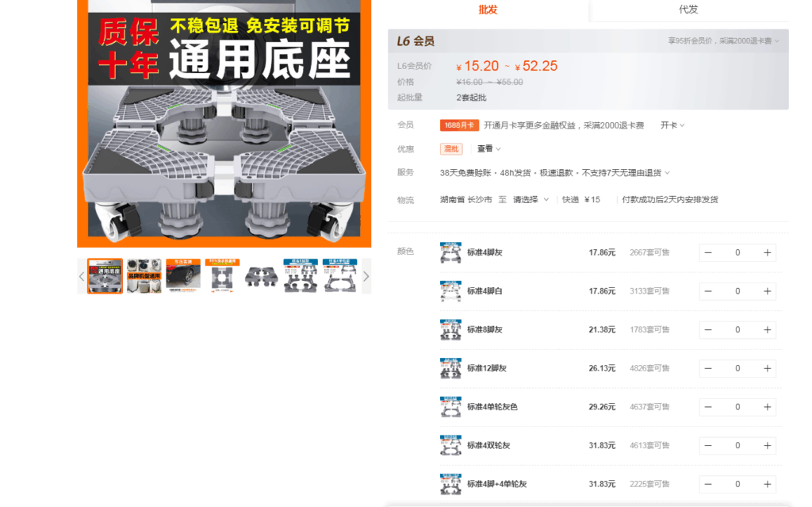
Task: Decrease quantity for 标准4单轮灰色
Action: 708,407
